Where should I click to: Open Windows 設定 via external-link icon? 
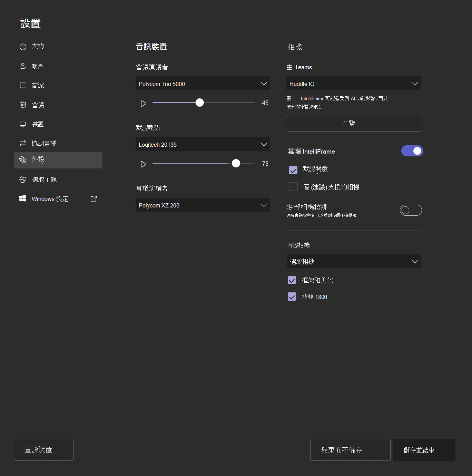point(93,198)
